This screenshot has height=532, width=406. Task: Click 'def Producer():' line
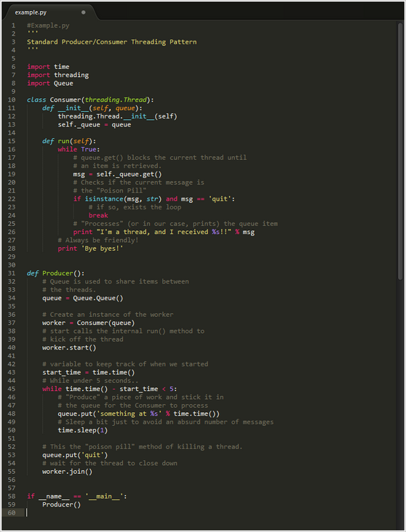pyautogui.click(x=56, y=273)
